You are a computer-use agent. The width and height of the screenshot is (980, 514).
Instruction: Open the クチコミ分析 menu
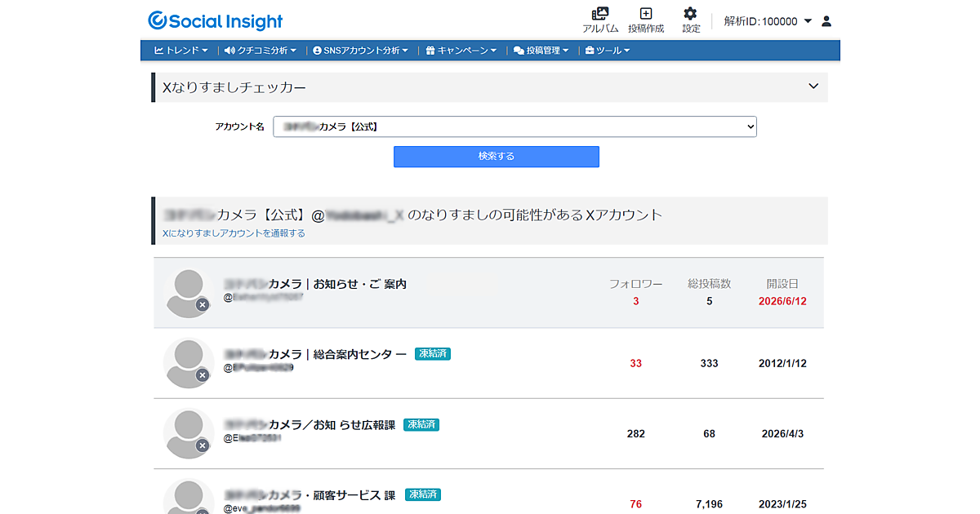click(x=261, y=51)
